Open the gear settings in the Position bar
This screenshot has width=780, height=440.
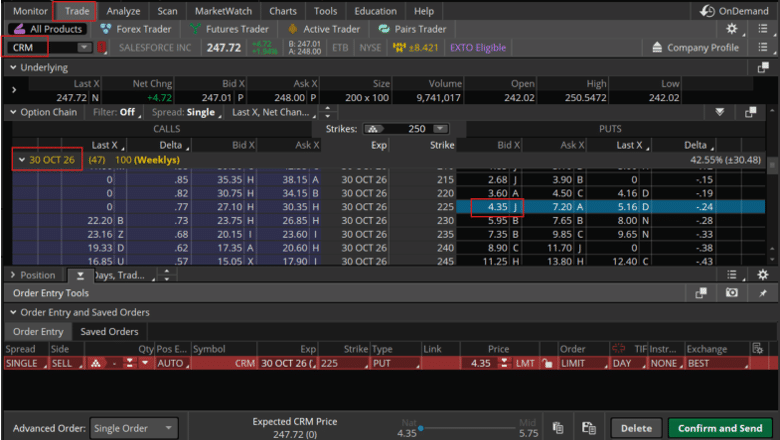pos(763,274)
